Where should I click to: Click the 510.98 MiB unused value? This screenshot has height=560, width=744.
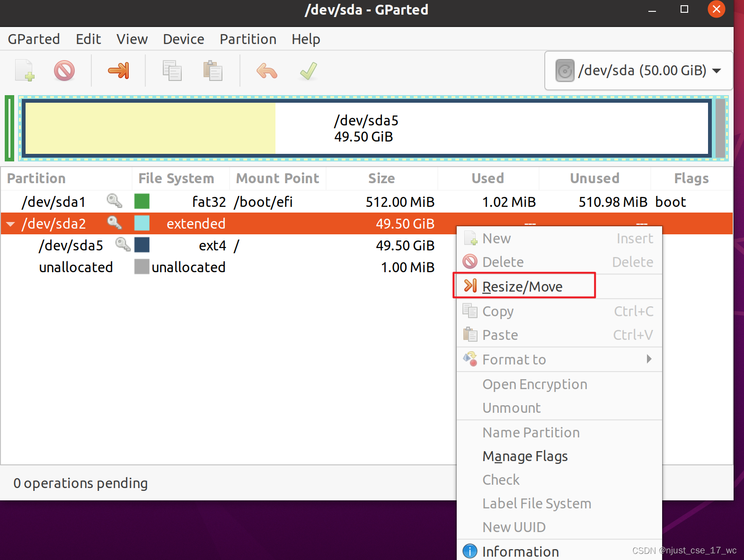[x=613, y=202]
